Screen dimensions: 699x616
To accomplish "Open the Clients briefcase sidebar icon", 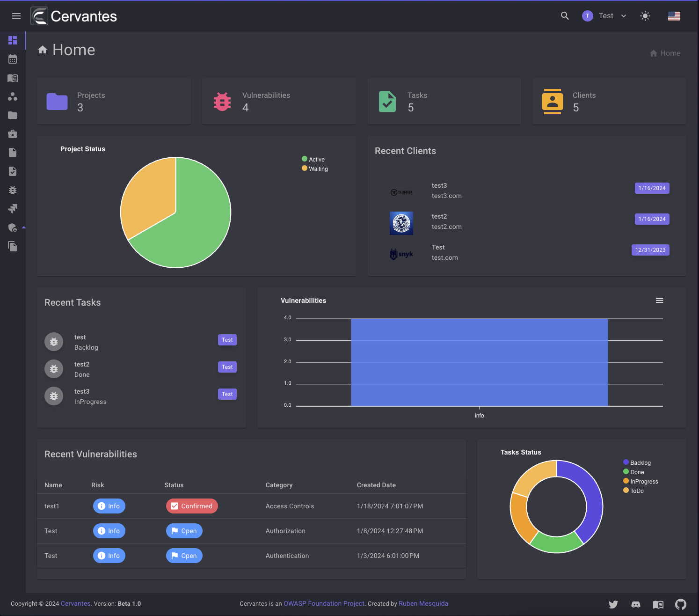I will [x=13, y=134].
